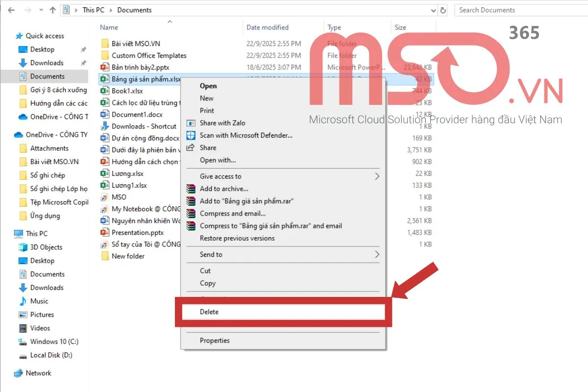Click the WinRAR Add to archive icon
This screenshot has width=588, height=392.
tap(191, 189)
